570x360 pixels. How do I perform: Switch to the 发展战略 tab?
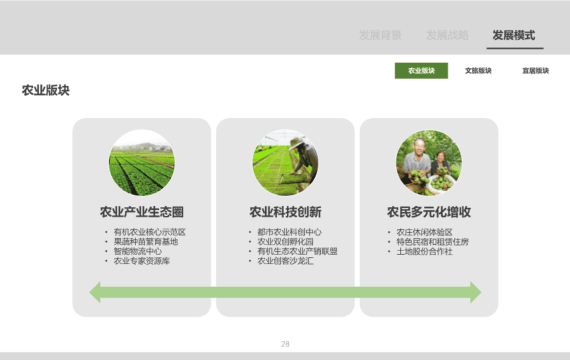click(447, 35)
